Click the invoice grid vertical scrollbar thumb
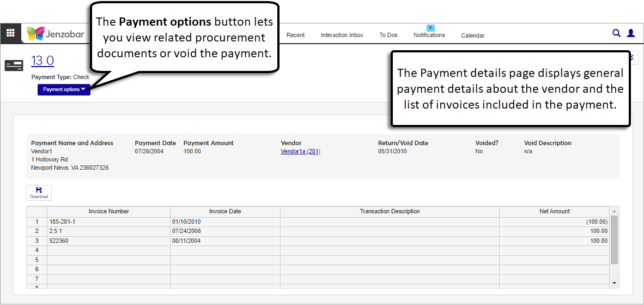 [614, 239]
